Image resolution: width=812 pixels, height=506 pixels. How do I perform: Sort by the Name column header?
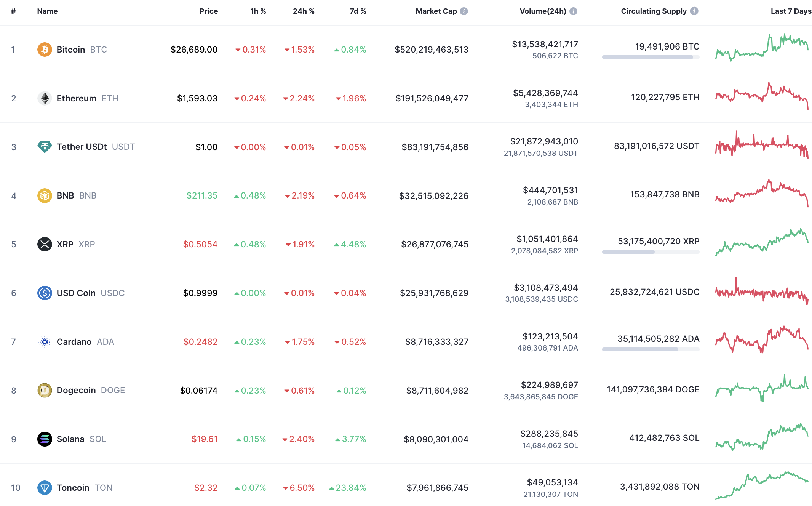tap(47, 11)
